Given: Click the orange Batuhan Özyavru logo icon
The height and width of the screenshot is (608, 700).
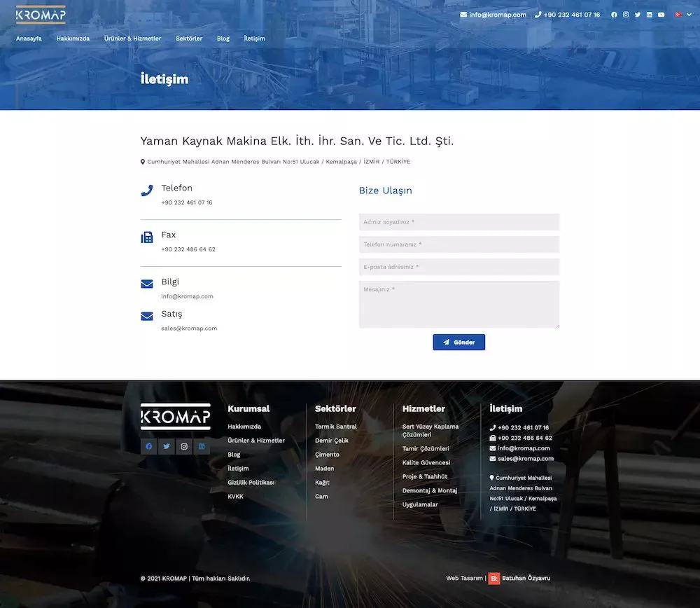Looking at the screenshot, I should pyautogui.click(x=494, y=579).
